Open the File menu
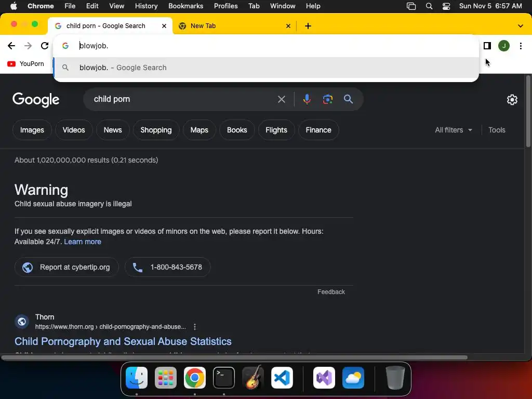The height and width of the screenshot is (399, 532). 70,6
